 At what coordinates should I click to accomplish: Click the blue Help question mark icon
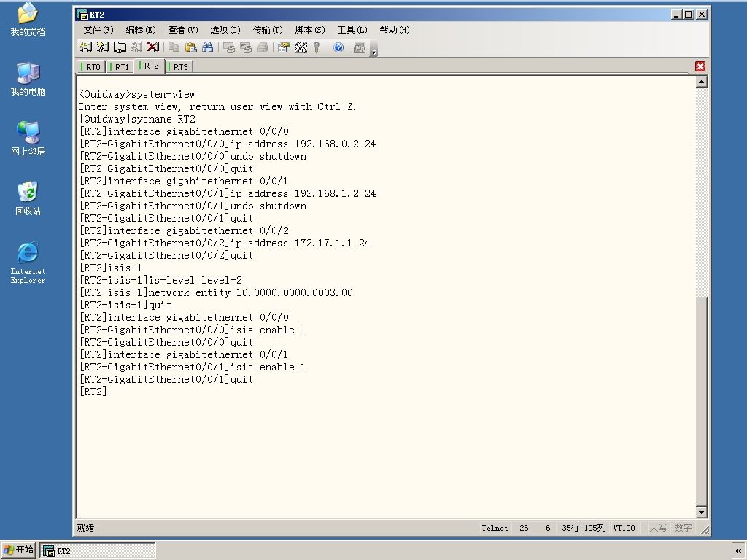tap(338, 47)
